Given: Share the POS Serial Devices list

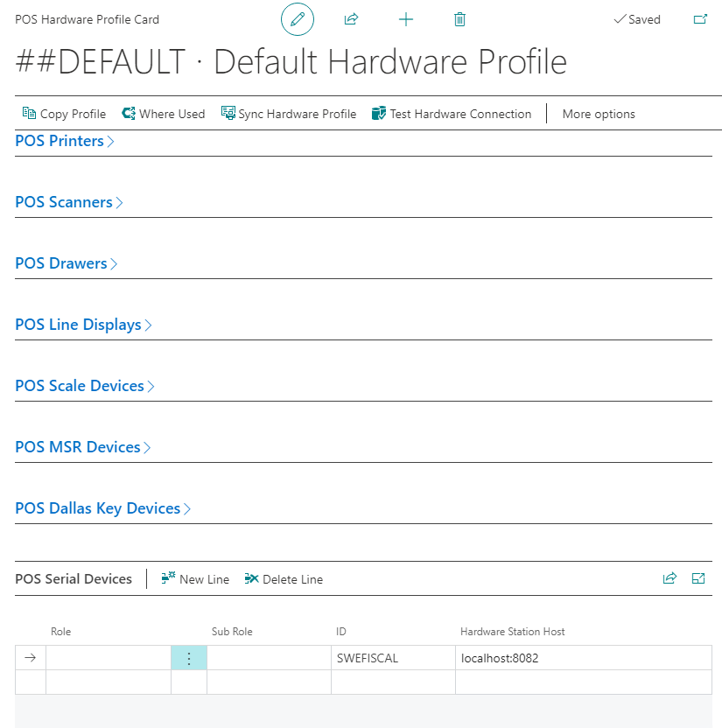Looking at the screenshot, I should [x=669, y=578].
